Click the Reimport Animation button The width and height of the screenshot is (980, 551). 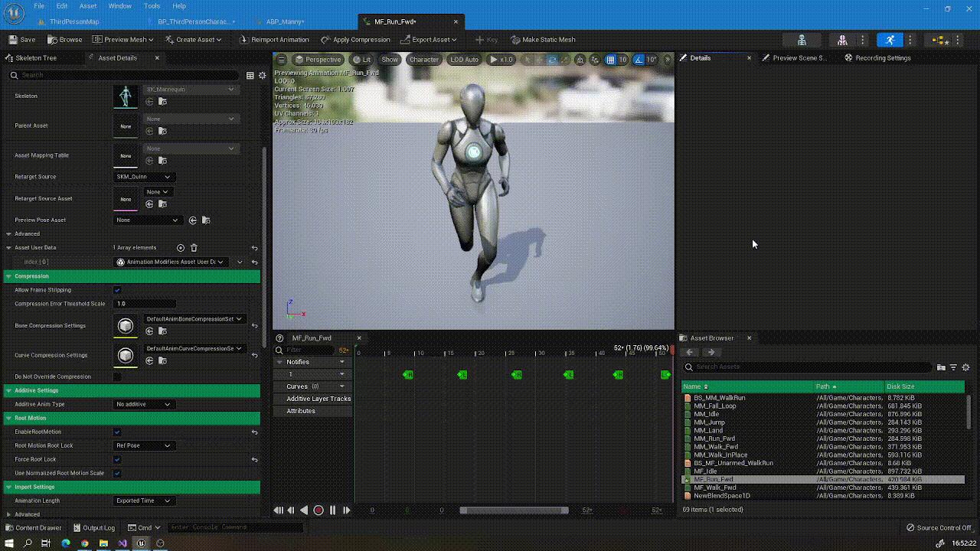[x=274, y=40]
